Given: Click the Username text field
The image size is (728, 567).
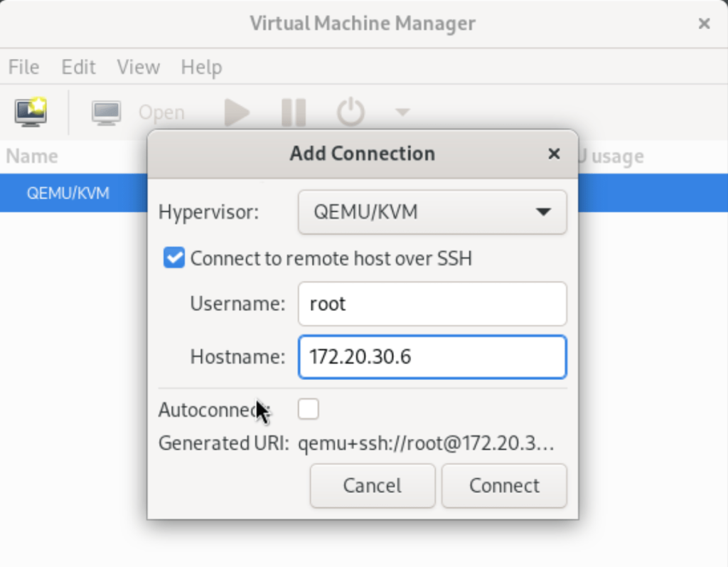Looking at the screenshot, I should (432, 304).
